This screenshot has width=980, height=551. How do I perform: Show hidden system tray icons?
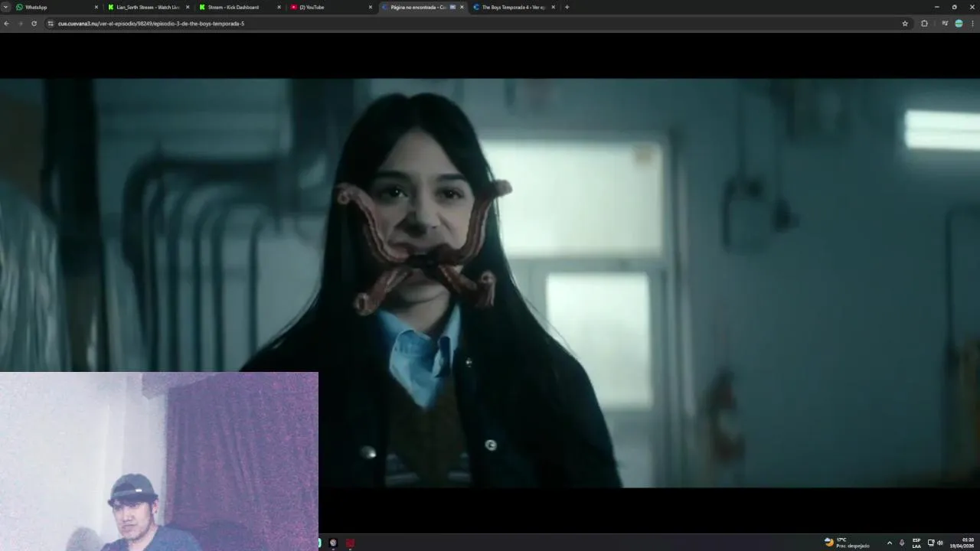click(x=889, y=543)
